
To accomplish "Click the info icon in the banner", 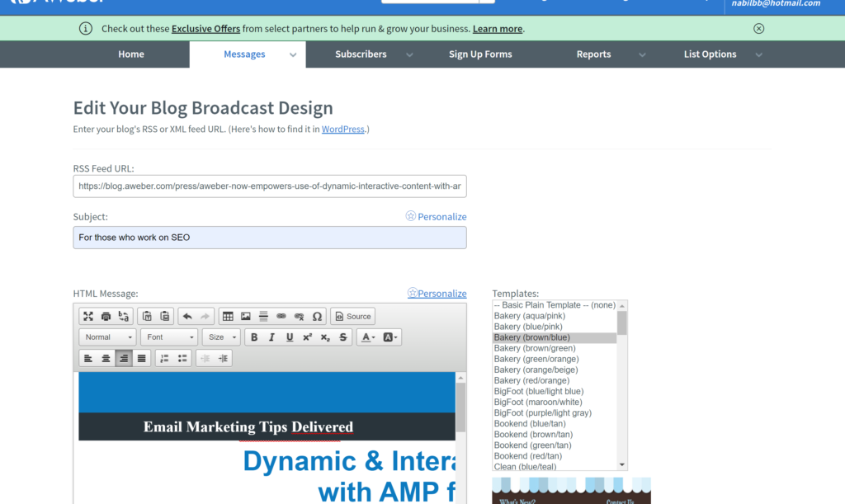I will pyautogui.click(x=86, y=29).
